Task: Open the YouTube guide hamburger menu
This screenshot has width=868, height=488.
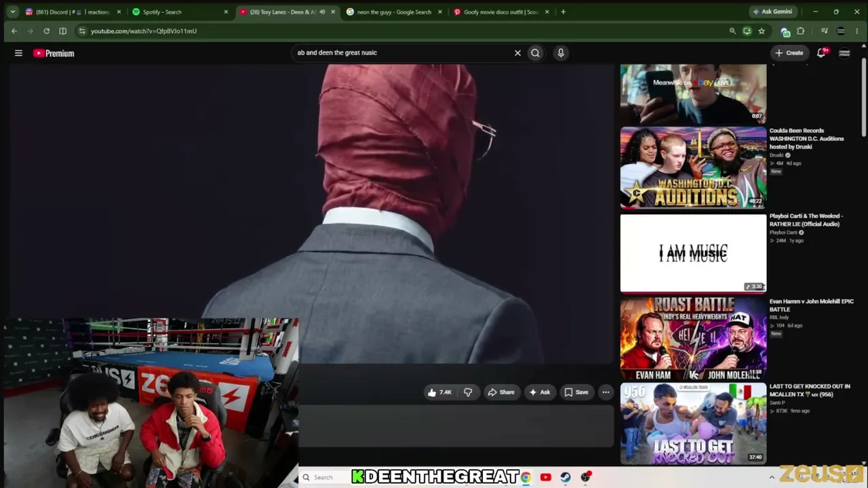Action: click(x=18, y=53)
